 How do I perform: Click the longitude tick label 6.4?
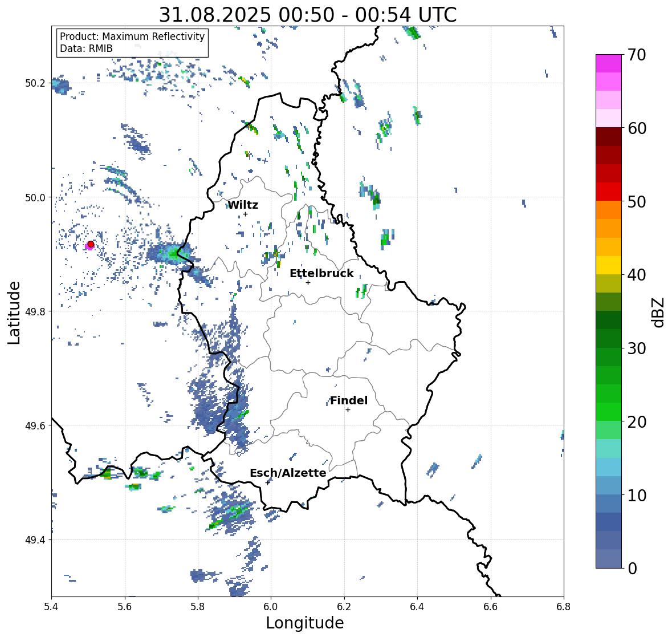417,606
